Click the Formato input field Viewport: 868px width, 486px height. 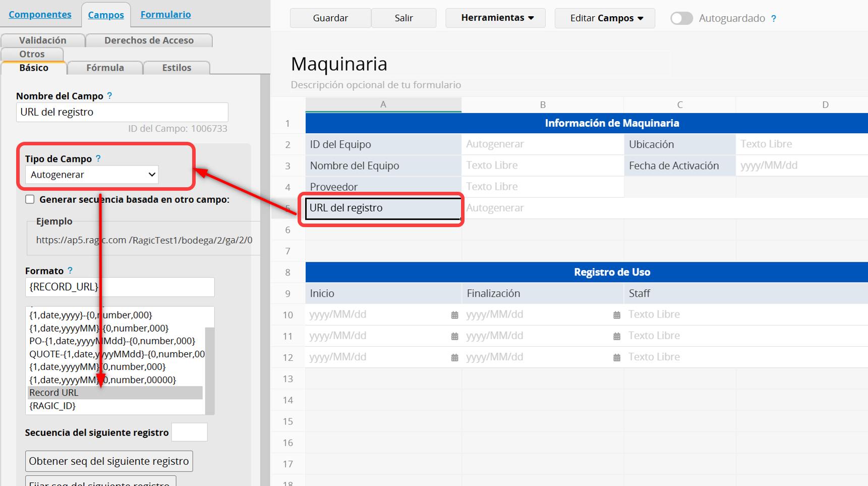tap(120, 287)
